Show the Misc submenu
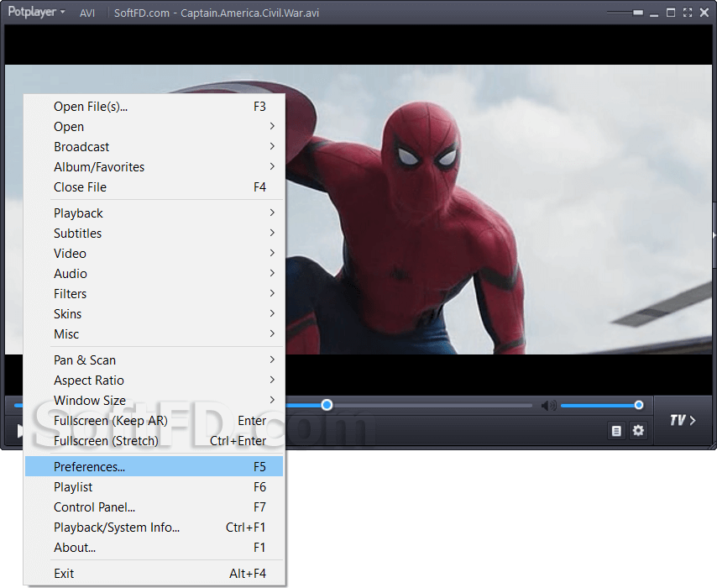Image resolution: width=717 pixels, height=588 pixels. pos(154,334)
